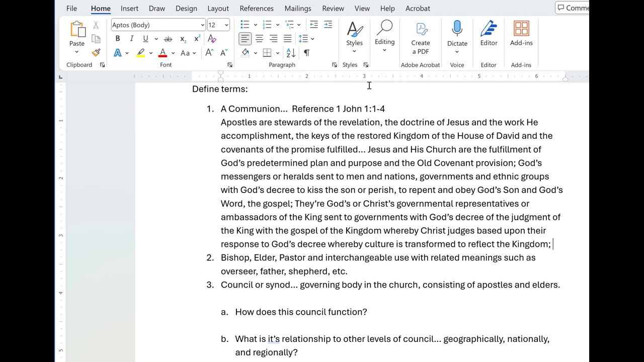Click the right indent marker on ruler
644x362 pixels.
(566, 78)
